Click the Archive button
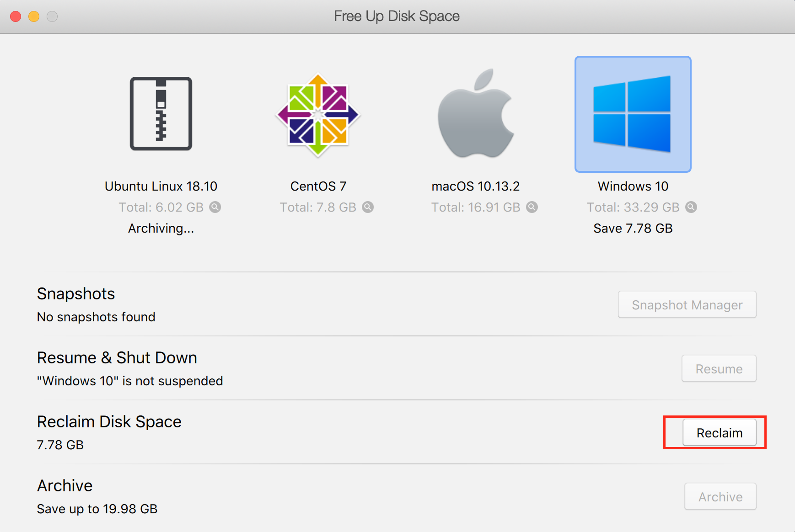This screenshot has width=795, height=532. [x=720, y=497]
